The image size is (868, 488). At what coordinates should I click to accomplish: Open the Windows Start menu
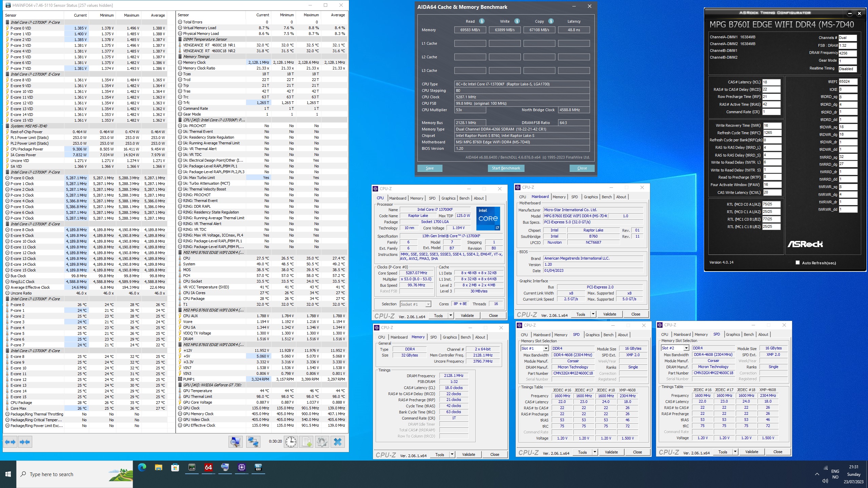(x=8, y=474)
